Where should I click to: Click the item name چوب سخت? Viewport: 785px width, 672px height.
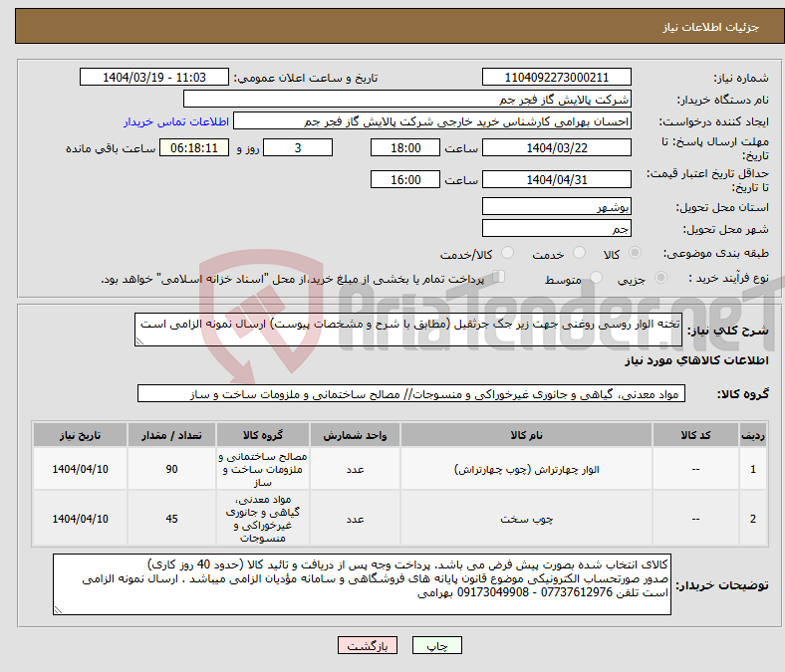pyautogui.click(x=526, y=519)
